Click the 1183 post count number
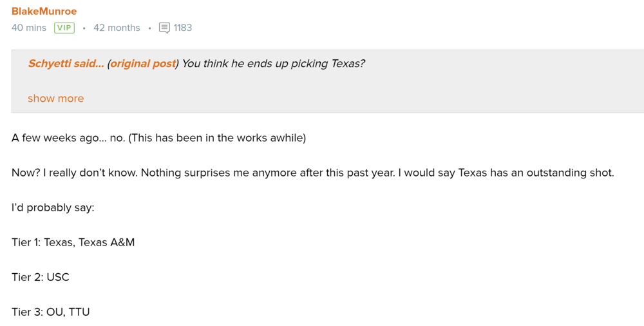Viewport: 644px width, 326px height. pos(183,28)
